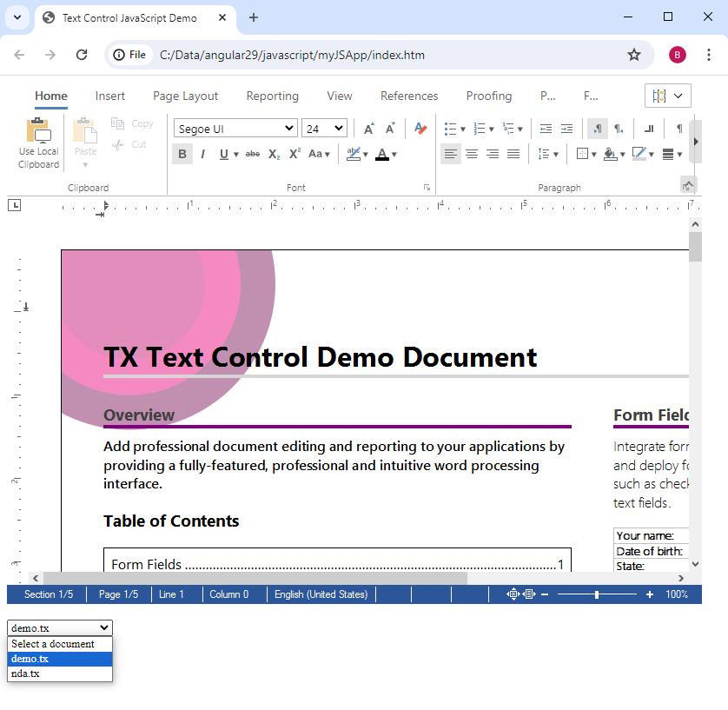Switch to the View ribbon tab
Screen dimensions: 728x710
(x=340, y=96)
